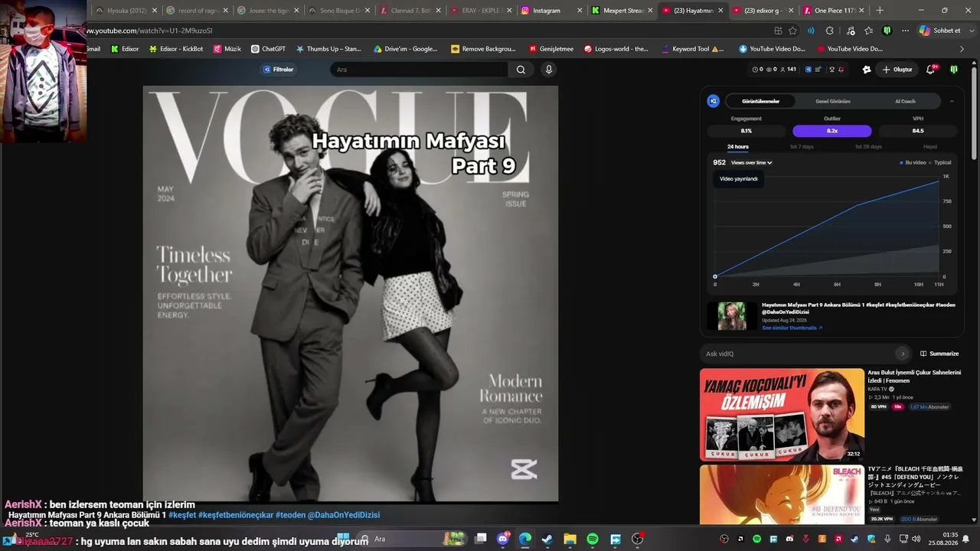This screenshot has height=551, width=980.
Task: Switch to the One Piece 117 browser tab
Action: click(x=835, y=11)
